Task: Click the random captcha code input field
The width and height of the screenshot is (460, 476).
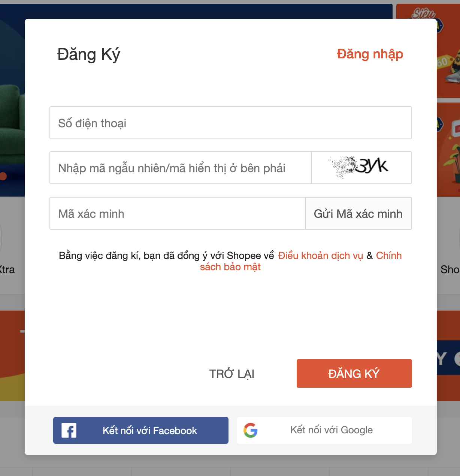Action: (180, 168)
